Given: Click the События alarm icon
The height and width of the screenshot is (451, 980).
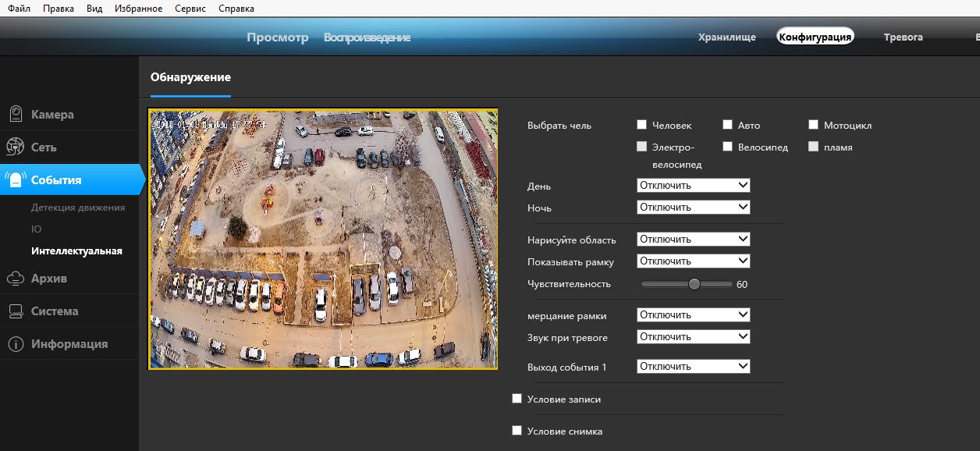Looking at the screenshot, I should tap(15, 179).
